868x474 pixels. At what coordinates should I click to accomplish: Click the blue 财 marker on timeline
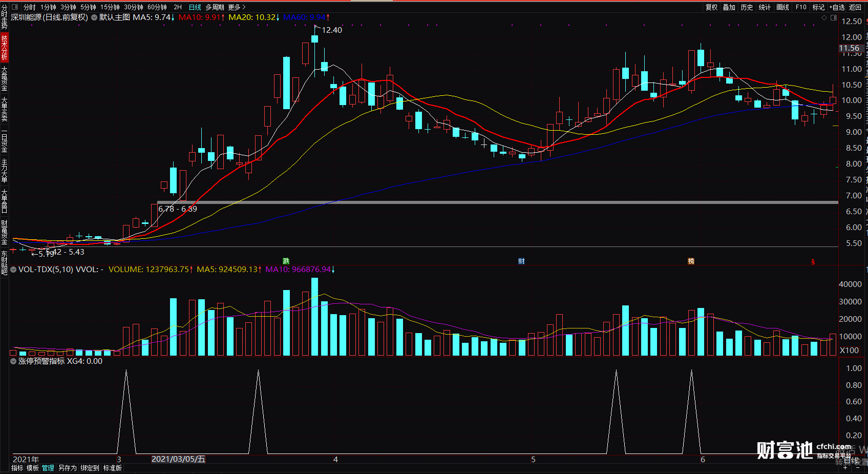tap(521, 261)
